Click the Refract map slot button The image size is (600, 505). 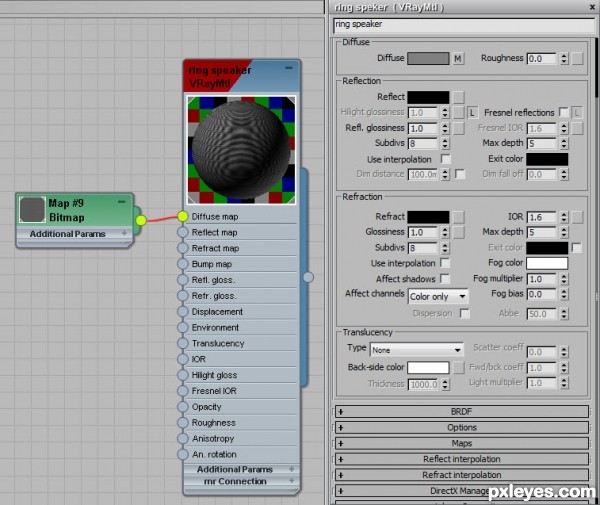click(459, 217)
